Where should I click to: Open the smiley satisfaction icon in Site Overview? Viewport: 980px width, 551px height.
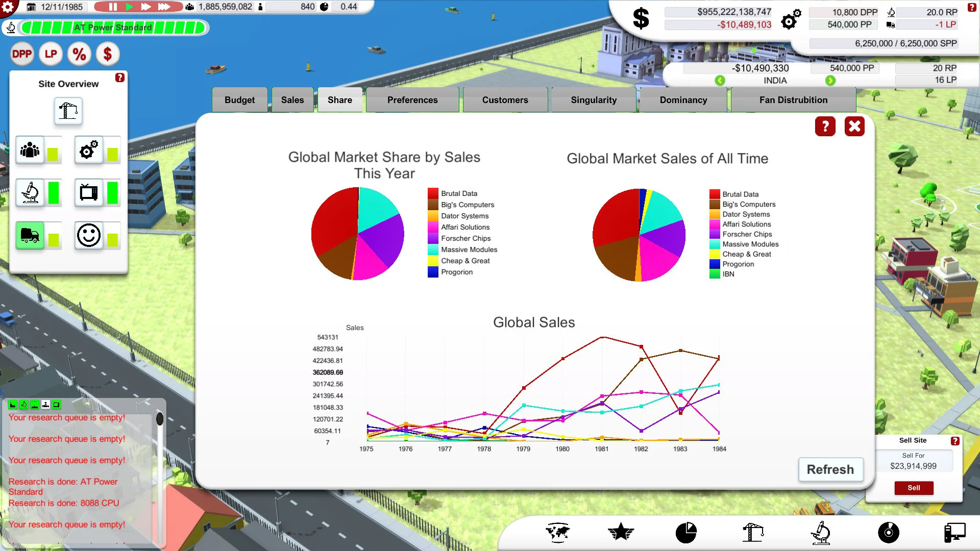click(x=89, y=235)
